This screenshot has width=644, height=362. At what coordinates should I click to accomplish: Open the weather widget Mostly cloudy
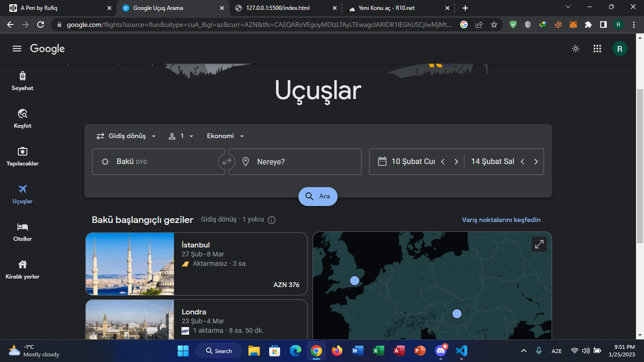tap(34, 351)
